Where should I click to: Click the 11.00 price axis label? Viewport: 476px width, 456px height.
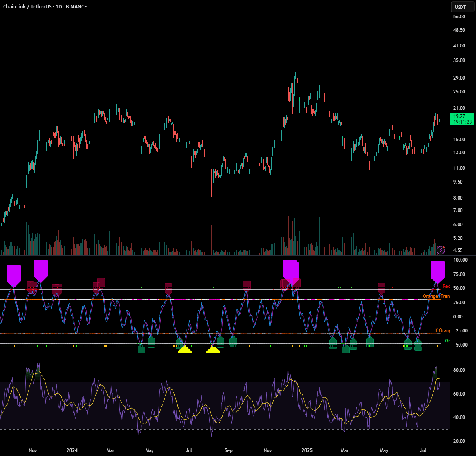459,168
